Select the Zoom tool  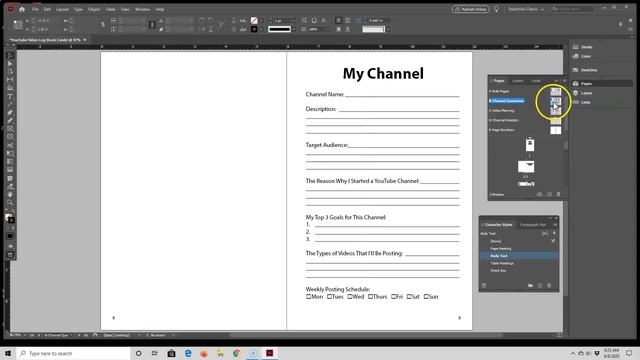[10, 203]
